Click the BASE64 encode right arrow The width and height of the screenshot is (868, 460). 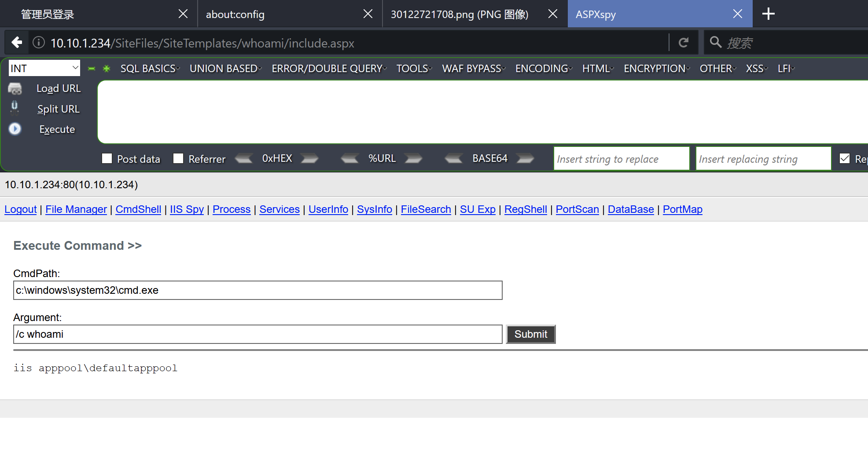(x=525, y=158)
